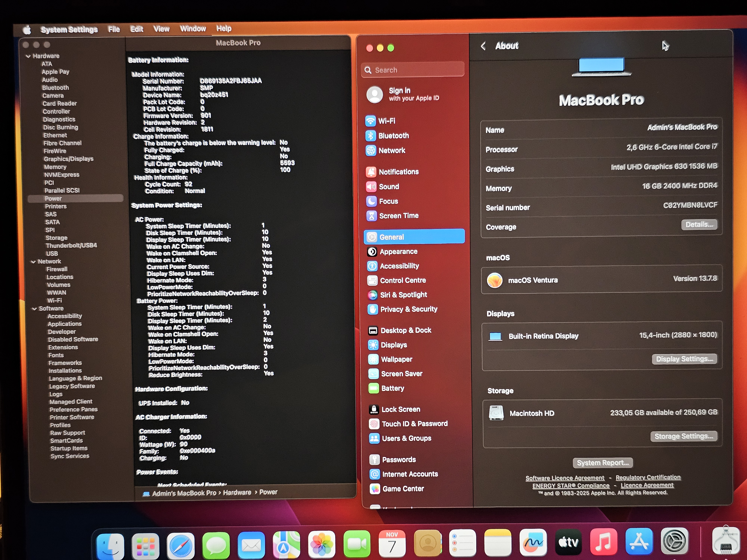Open the File menu
Screen dimensions: 747x560
[x=114, y=29]
